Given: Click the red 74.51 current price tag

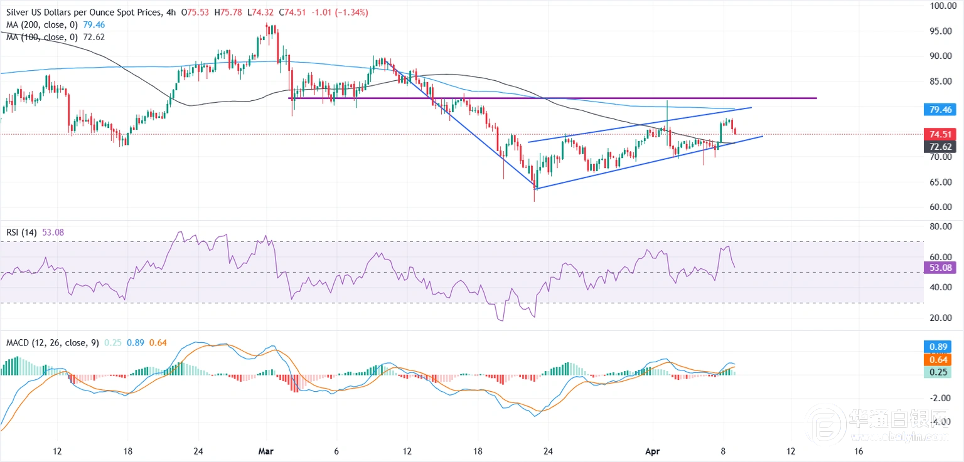Looking at the screenshot, I should click(x=938, y=134).
